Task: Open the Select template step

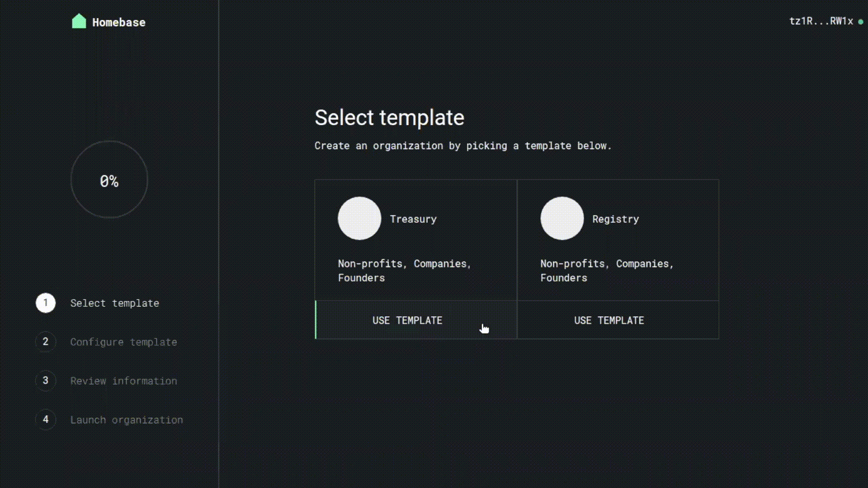Action: (x=114, y=303)
